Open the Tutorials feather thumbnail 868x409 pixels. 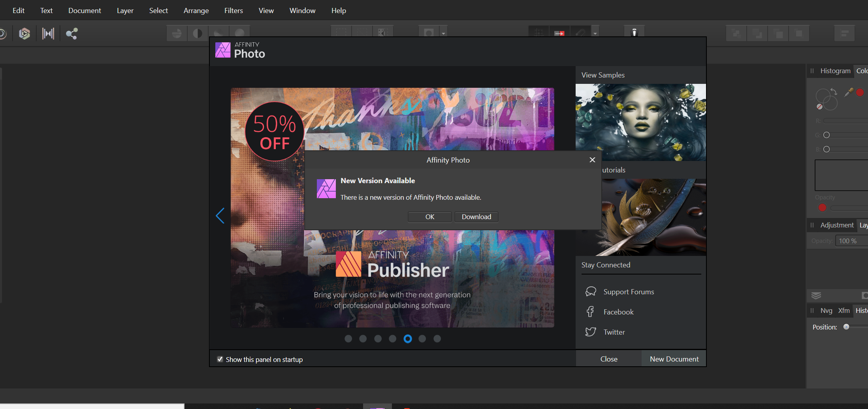tap(654, 217)
